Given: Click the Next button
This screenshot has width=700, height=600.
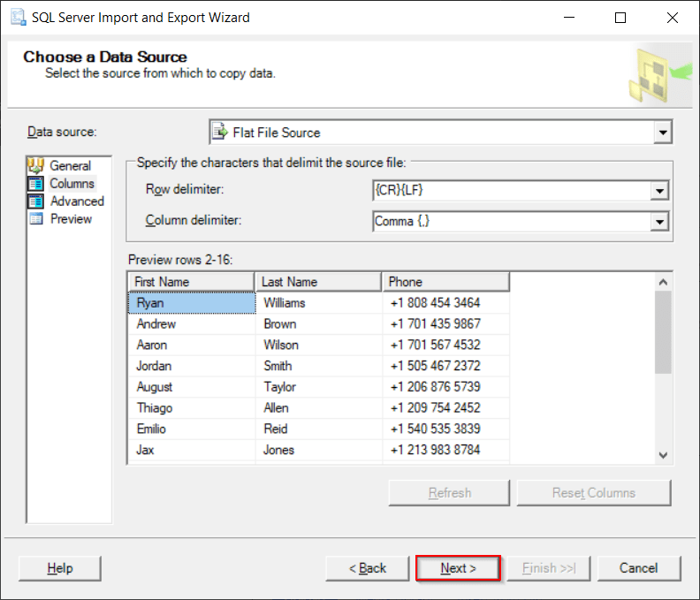Looking at the screenshot, I should (458, 568).
